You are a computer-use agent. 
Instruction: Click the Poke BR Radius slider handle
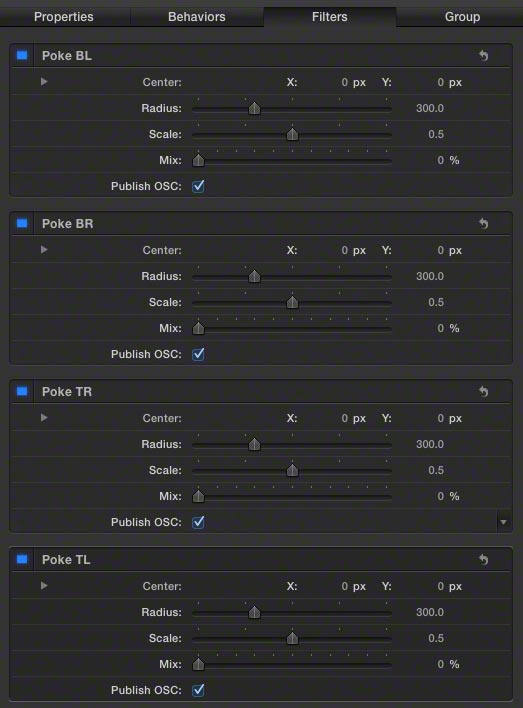tap(254, 276)
